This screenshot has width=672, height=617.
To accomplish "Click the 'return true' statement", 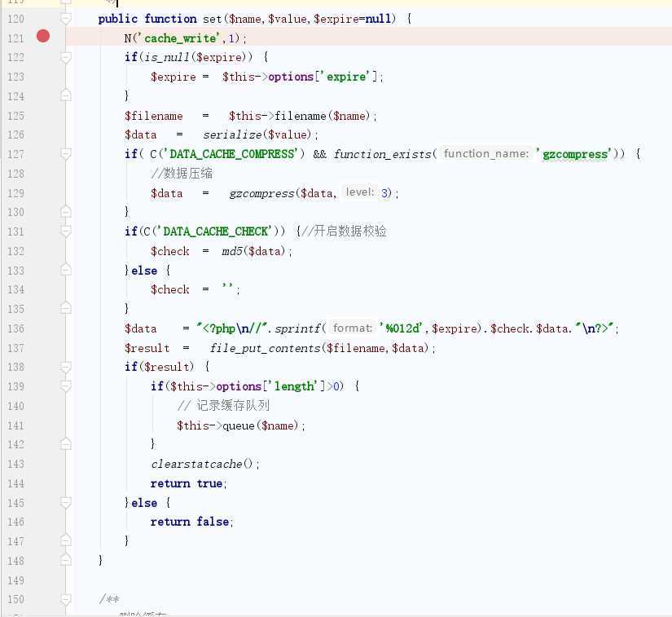I will (x=188, y=483).
